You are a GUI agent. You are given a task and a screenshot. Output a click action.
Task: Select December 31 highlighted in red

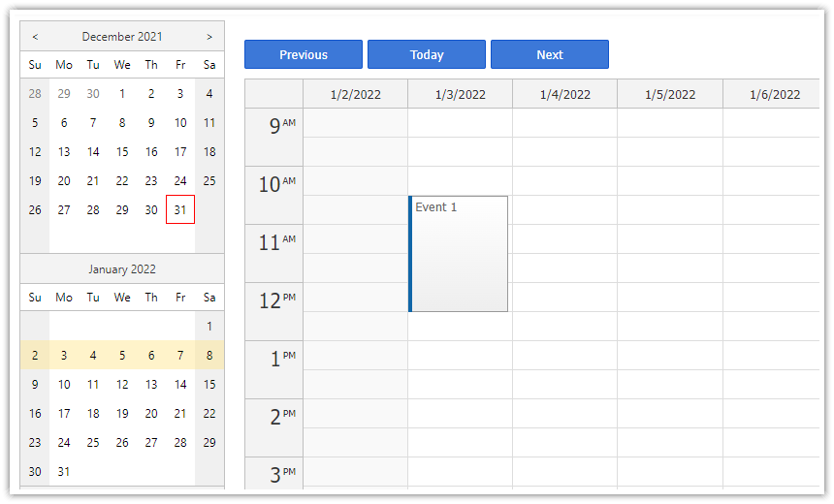coord(180,209)
